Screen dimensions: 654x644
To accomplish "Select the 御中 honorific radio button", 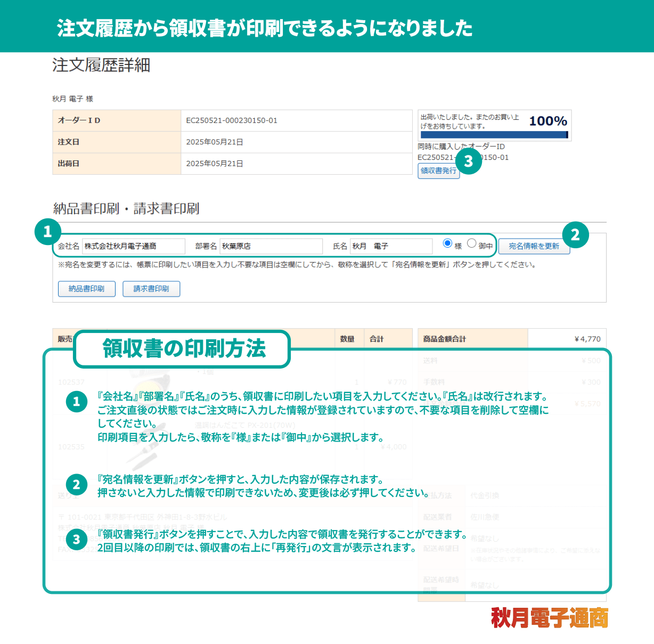I will [x=471, y=243].
